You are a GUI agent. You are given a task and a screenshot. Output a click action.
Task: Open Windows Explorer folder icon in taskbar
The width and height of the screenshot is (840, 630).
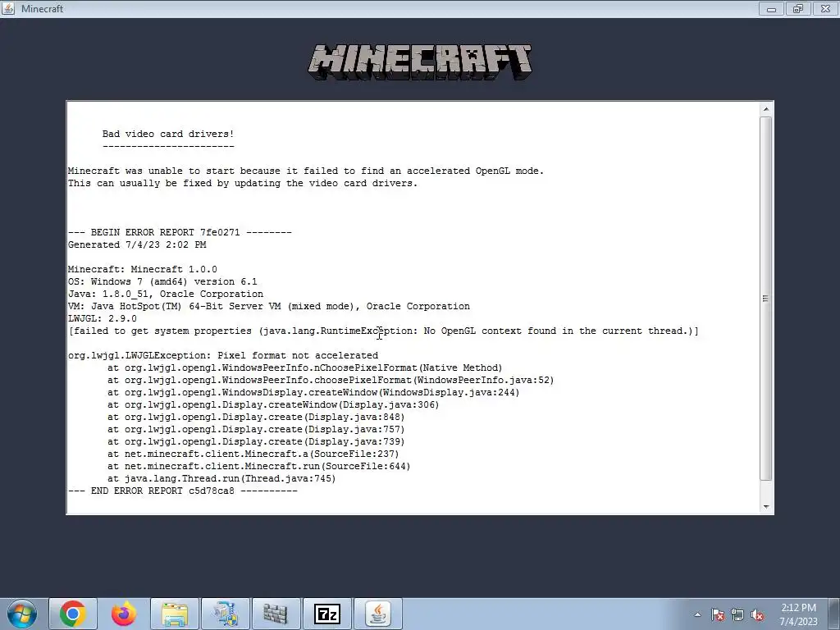pyautogui.click(x=175, y=614)
